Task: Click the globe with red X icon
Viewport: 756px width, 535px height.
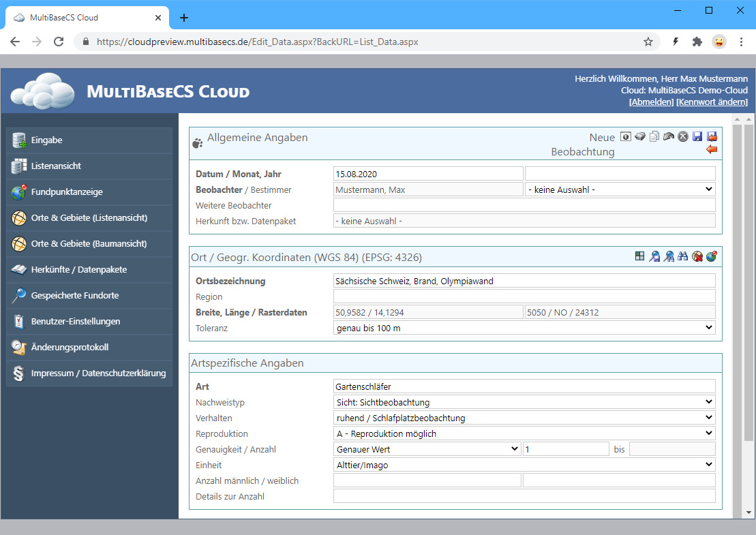Action: tap(697, 256)
